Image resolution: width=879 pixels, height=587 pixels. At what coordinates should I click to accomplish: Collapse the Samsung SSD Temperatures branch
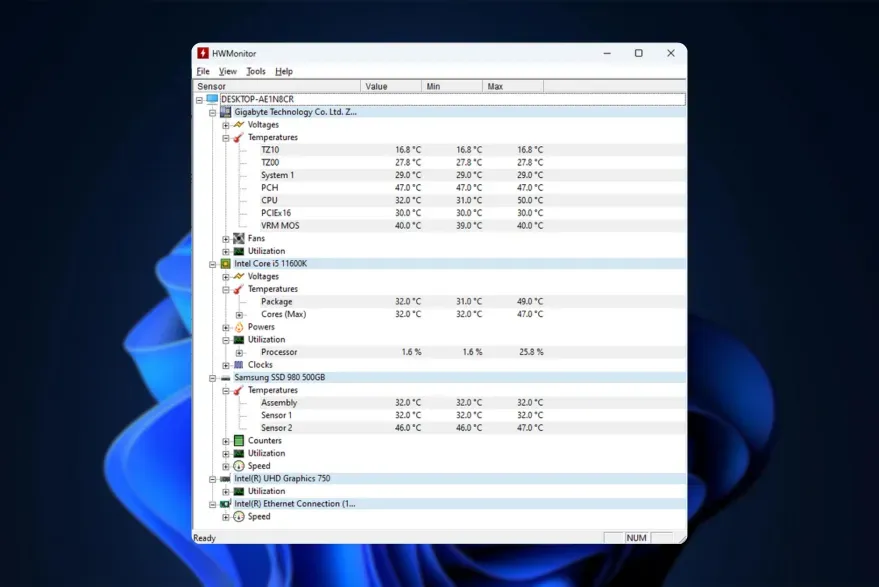224,390
